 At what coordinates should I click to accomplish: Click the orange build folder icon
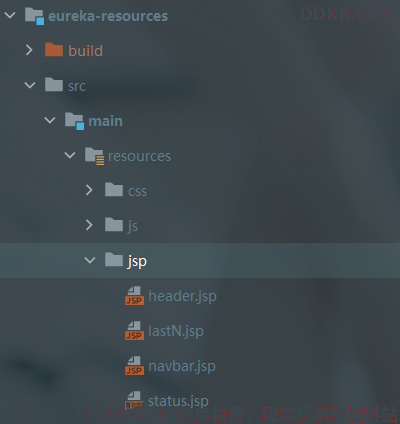pyautogui.click(x=54, y=50)
